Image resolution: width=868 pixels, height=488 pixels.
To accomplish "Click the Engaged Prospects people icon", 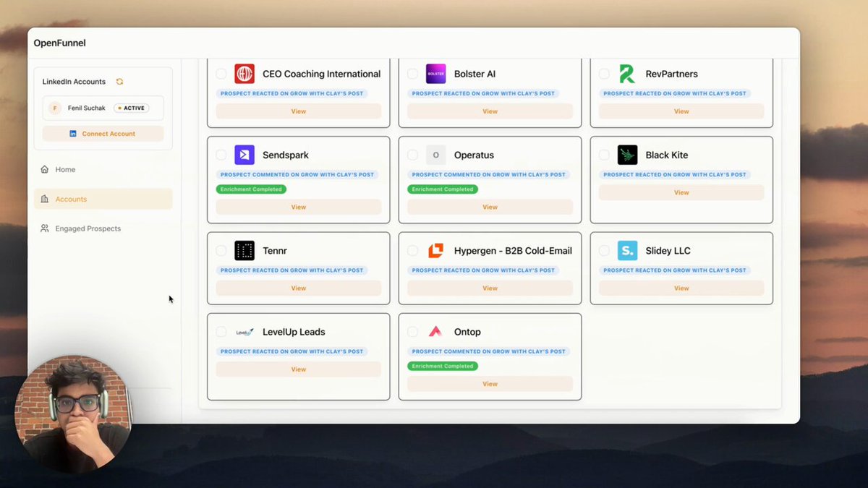I will pyautogui.click(x=45, y=228).
